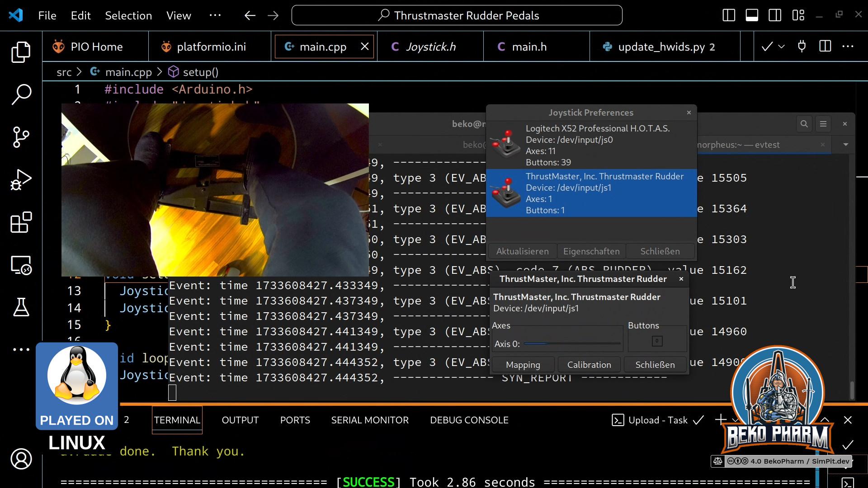Click PlatformIO build checkmark in editor toolbar

tap(767, 47)
